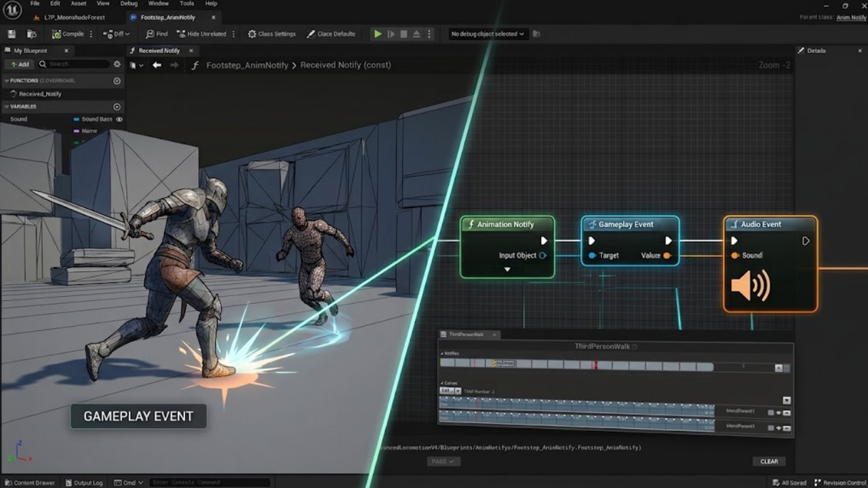868x488 pixels.
Task: Open the Tools menu
Action: point(186,3)
